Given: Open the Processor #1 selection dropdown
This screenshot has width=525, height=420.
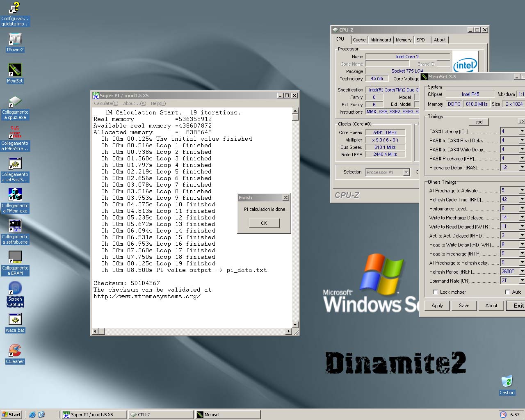Looking at the screenshot, I should (406, 172).
